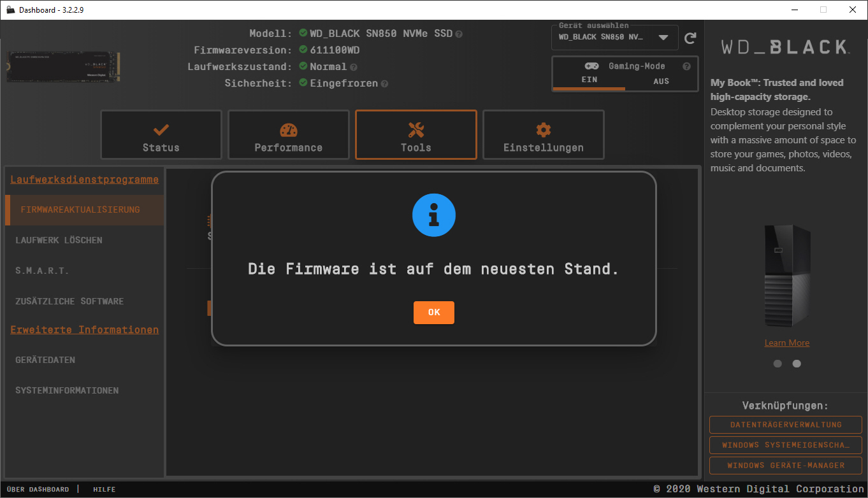Select the second carousel dot

click(x=797, y=364)
